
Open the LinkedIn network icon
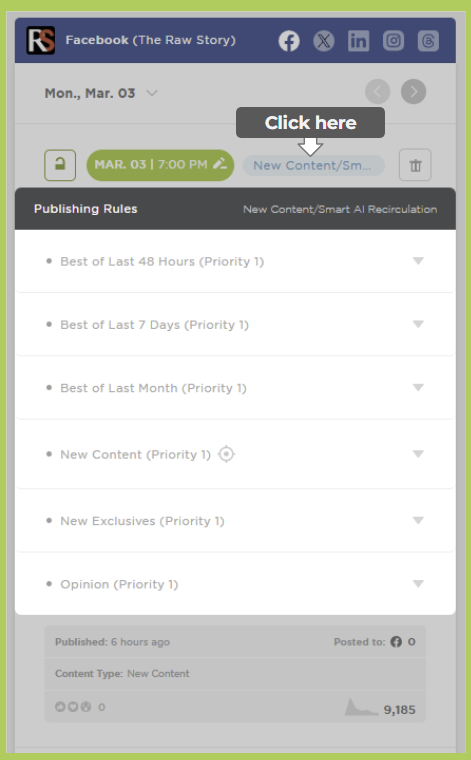(359, 41)
